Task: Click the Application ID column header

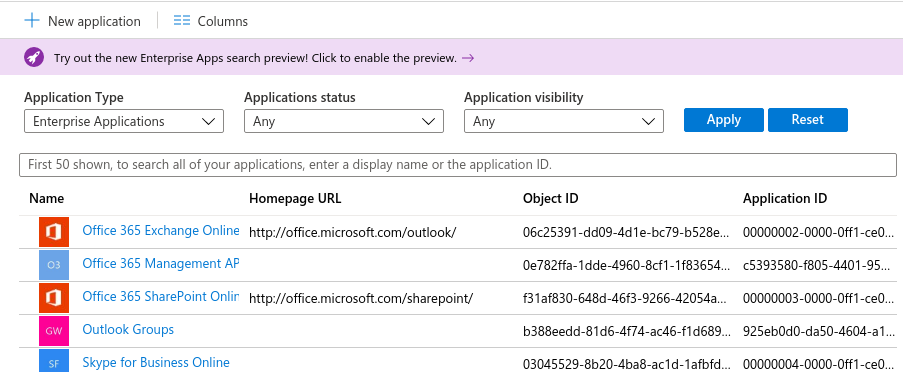Action: tap(785, 199)
